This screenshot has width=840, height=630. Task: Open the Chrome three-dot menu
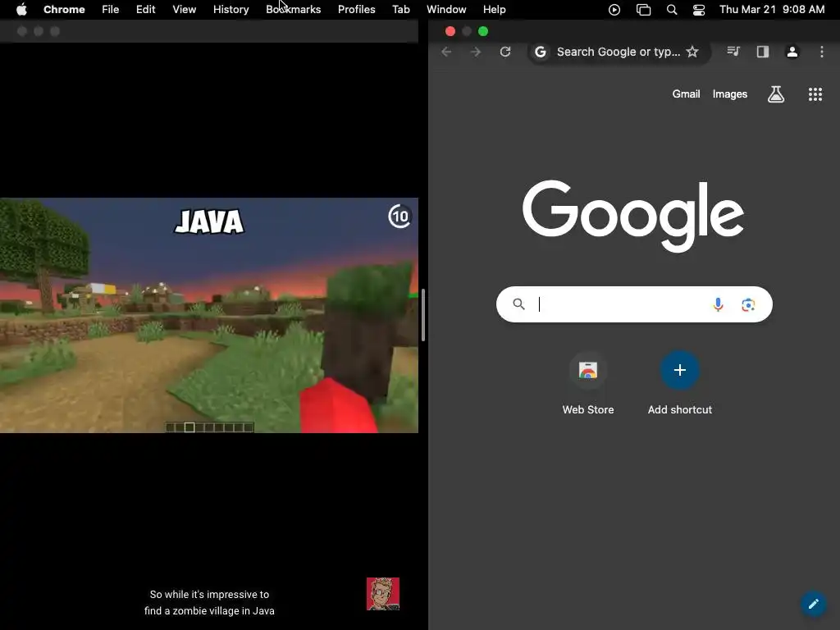click(822, 52)
